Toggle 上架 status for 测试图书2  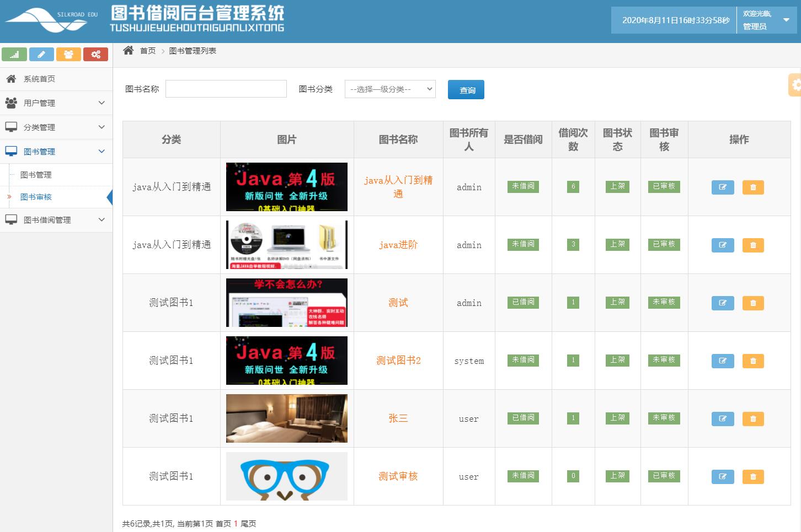(617, 360)
